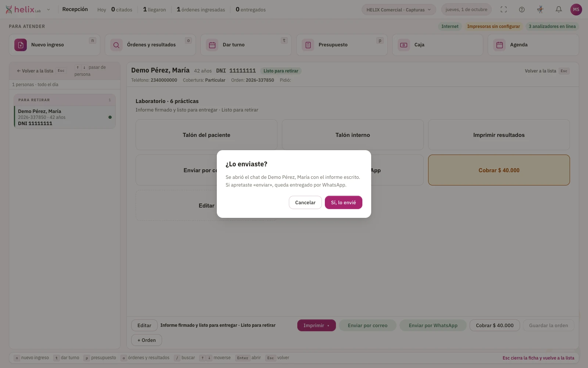
Task: Click the 0 entregados counter
Action: 251,10
